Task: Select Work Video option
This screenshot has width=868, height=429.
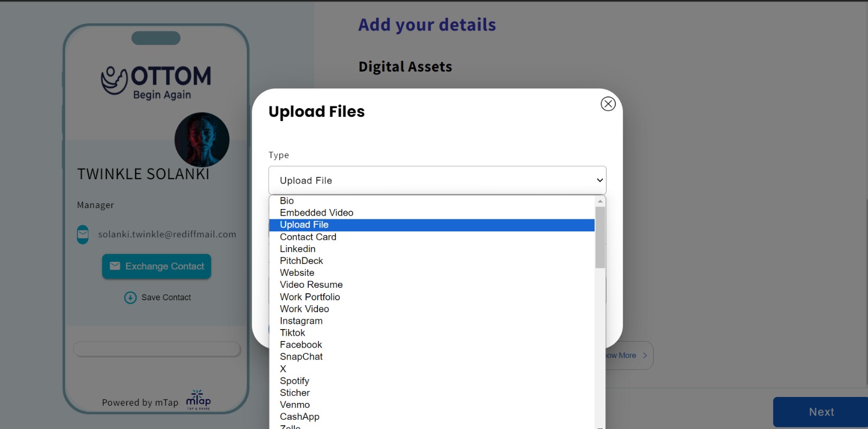Action: point(432,309)
